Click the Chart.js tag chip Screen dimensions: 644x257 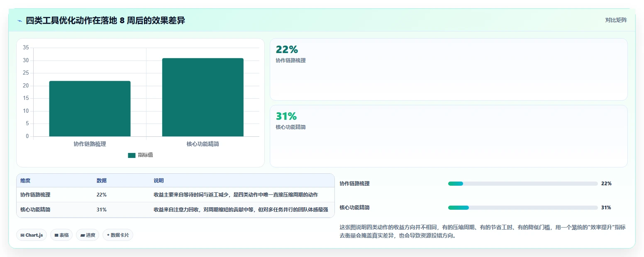coord(32,235)
